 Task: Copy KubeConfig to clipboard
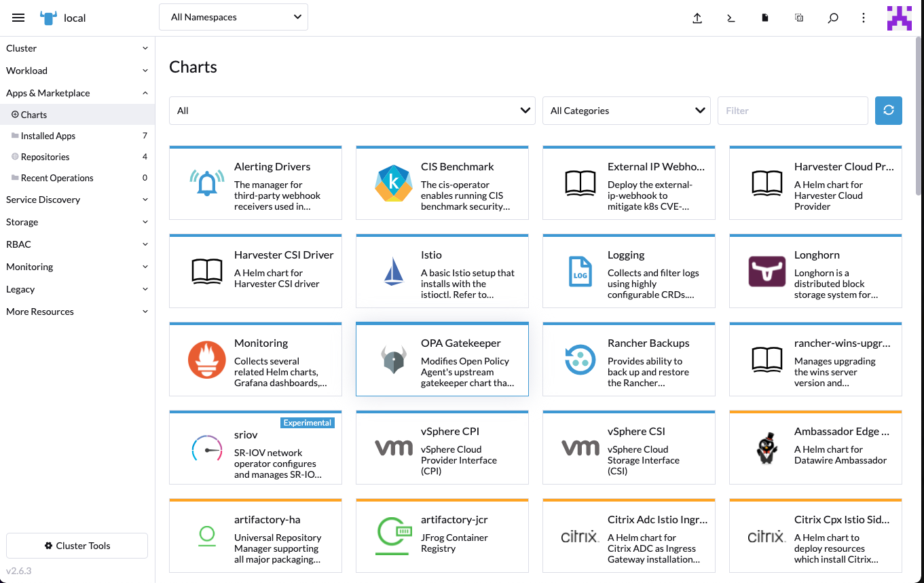(x=798, y=18)
